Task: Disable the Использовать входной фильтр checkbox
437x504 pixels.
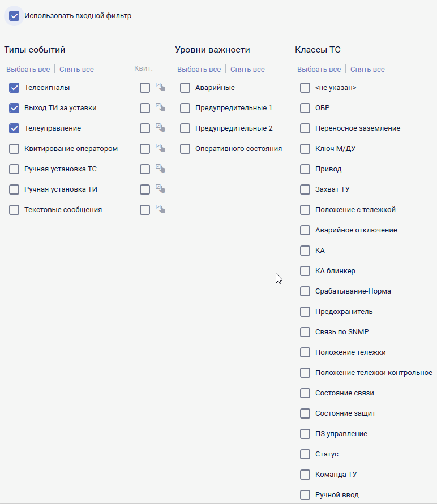Action: point(14,16)
